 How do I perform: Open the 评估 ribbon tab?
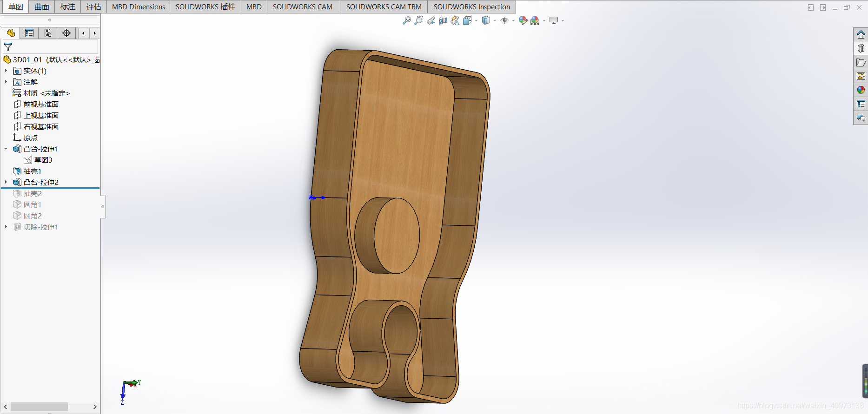[94, 7]
